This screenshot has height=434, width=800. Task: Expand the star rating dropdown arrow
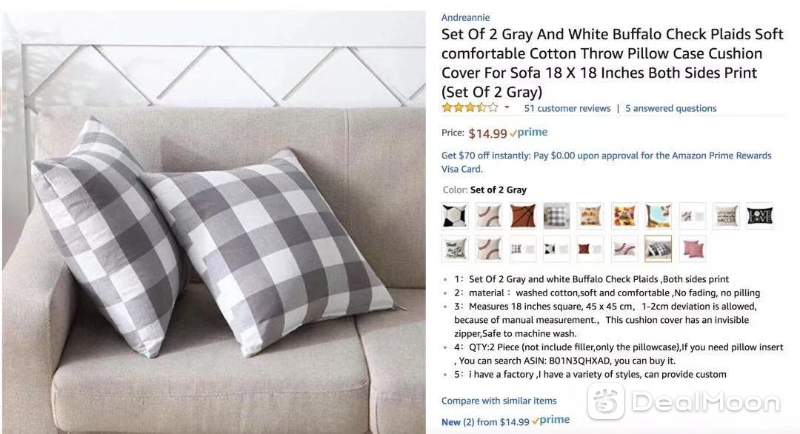click(507, 108)
